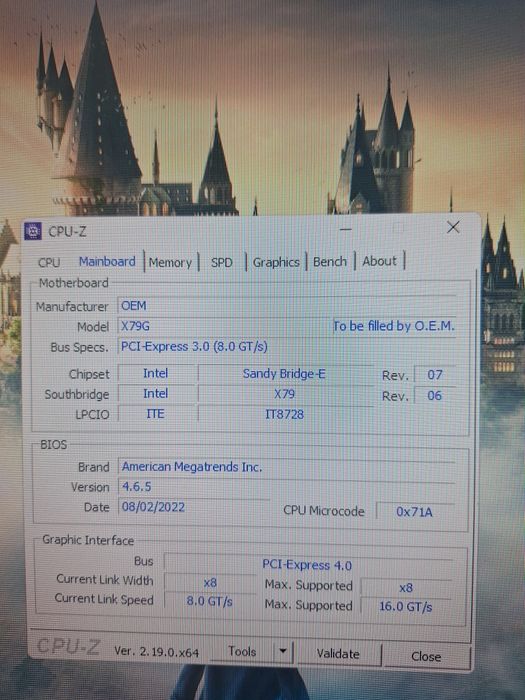Click the Close button at bottom
Image resolution: width=525 pixels, height=700 pixels.
click(x=426, y=656)
